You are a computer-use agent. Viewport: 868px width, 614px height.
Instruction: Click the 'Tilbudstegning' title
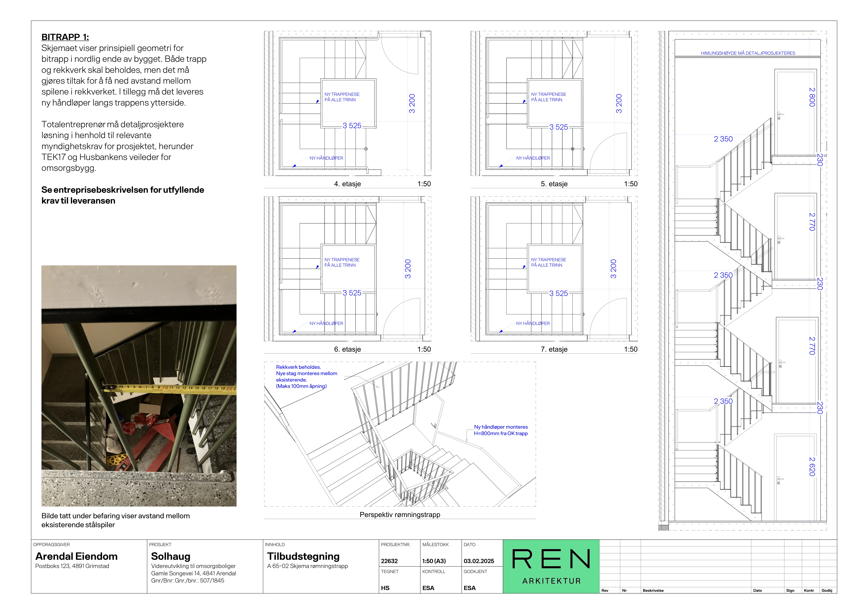click(x=303, y=556)
